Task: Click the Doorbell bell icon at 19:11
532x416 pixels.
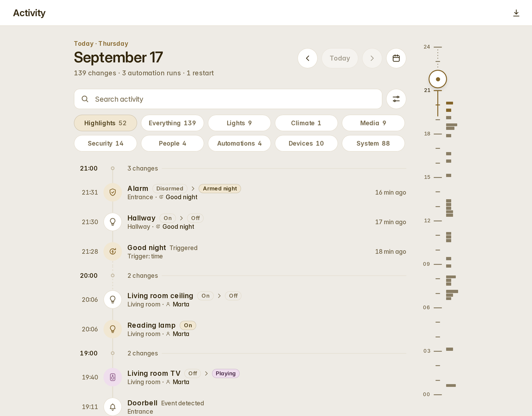Action: pos(113,406)
